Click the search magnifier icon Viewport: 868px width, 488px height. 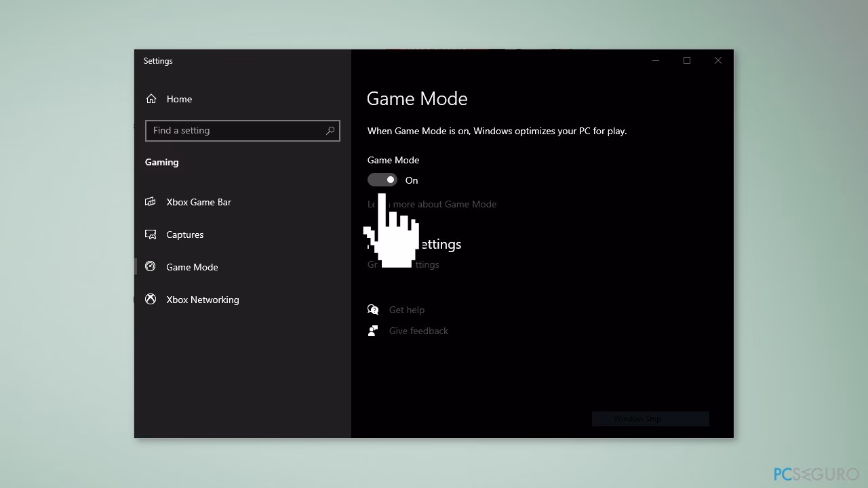coord(330,130)
